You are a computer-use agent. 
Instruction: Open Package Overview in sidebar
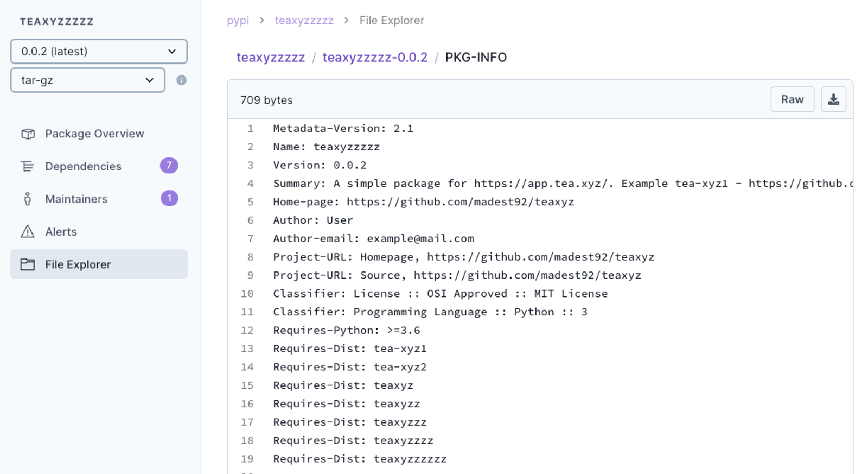point(99,134)
